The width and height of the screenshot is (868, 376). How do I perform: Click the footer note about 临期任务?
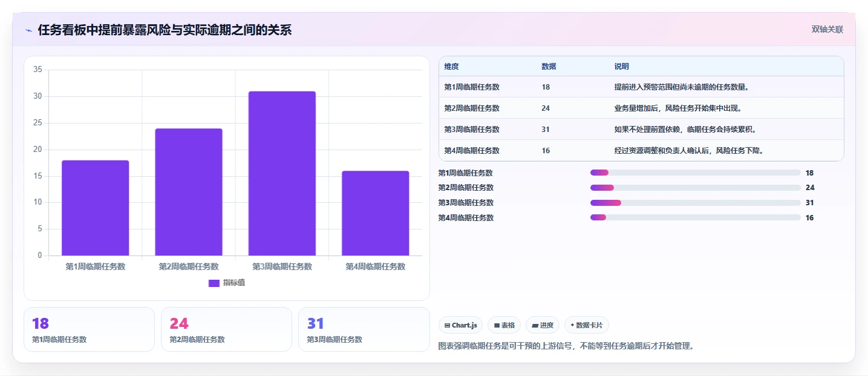[566, 346]
